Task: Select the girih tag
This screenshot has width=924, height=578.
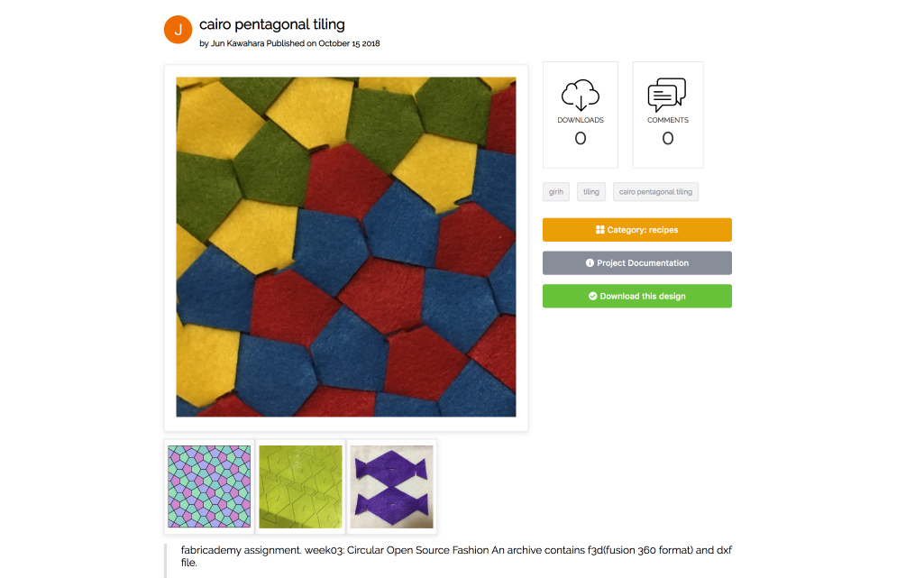Action: [x=555, y=191]
